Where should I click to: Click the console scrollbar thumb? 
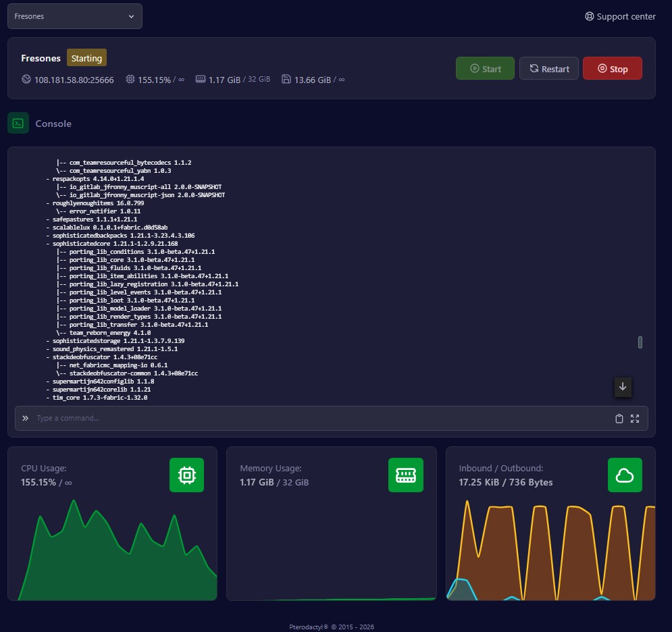640,342
